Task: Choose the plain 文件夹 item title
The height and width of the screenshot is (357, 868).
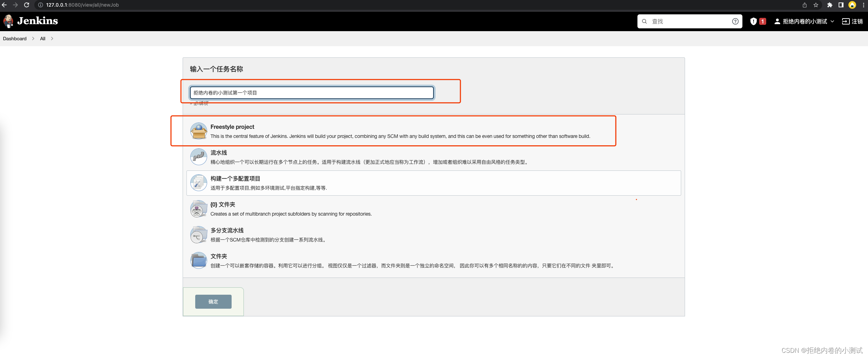Action: [219, 256]
